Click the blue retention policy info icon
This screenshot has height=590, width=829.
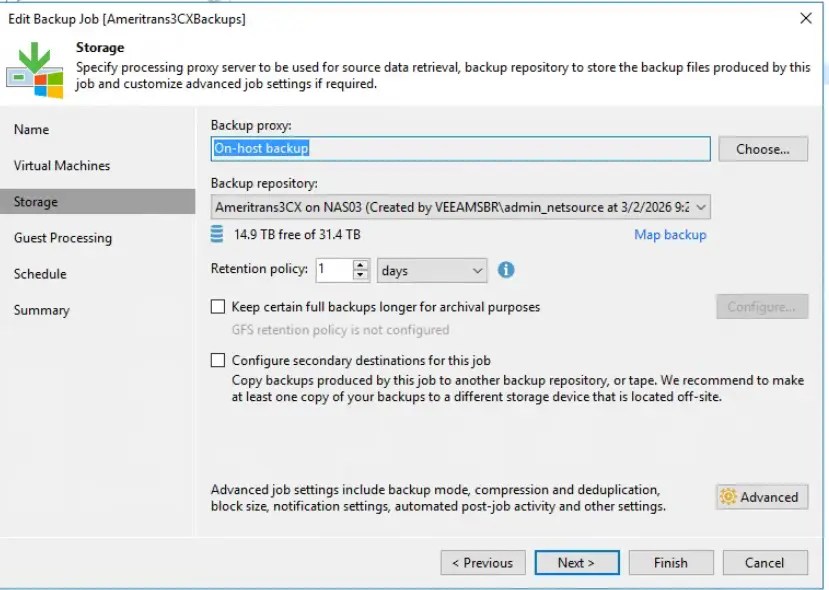pyautogui.click(x=505, y=270)
